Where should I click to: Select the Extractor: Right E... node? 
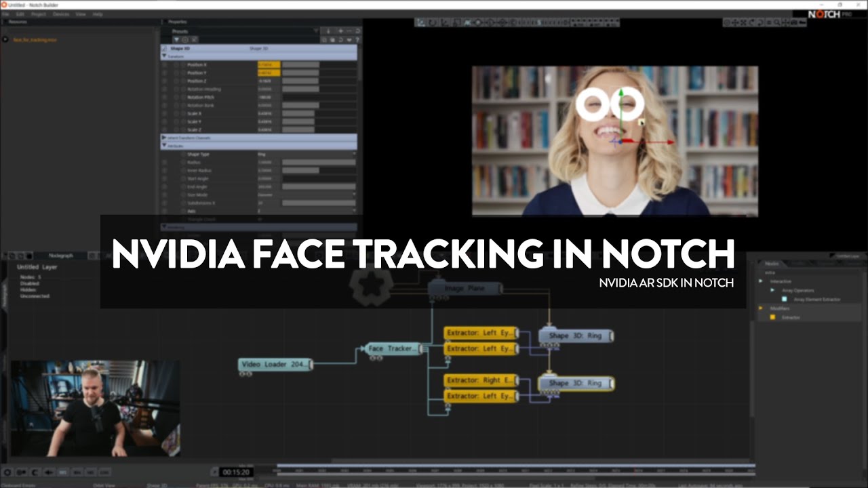click(481, 380)
